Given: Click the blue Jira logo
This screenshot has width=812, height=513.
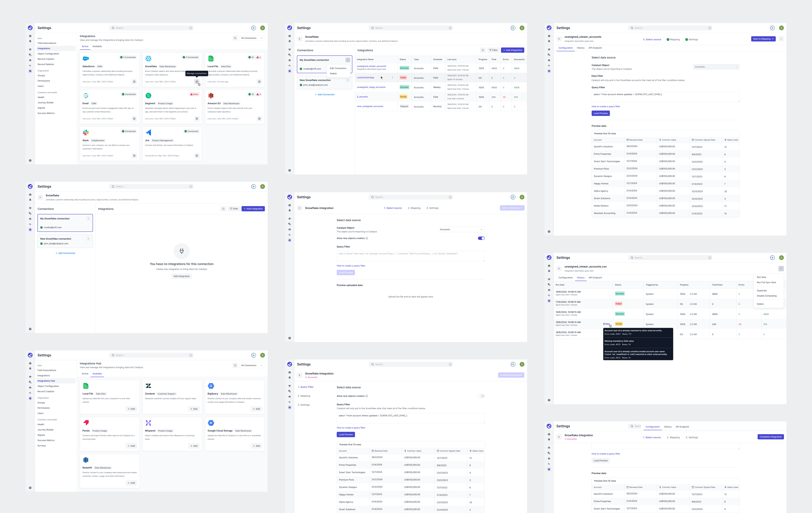Looking at the screenshot, I should pos(148,133).
